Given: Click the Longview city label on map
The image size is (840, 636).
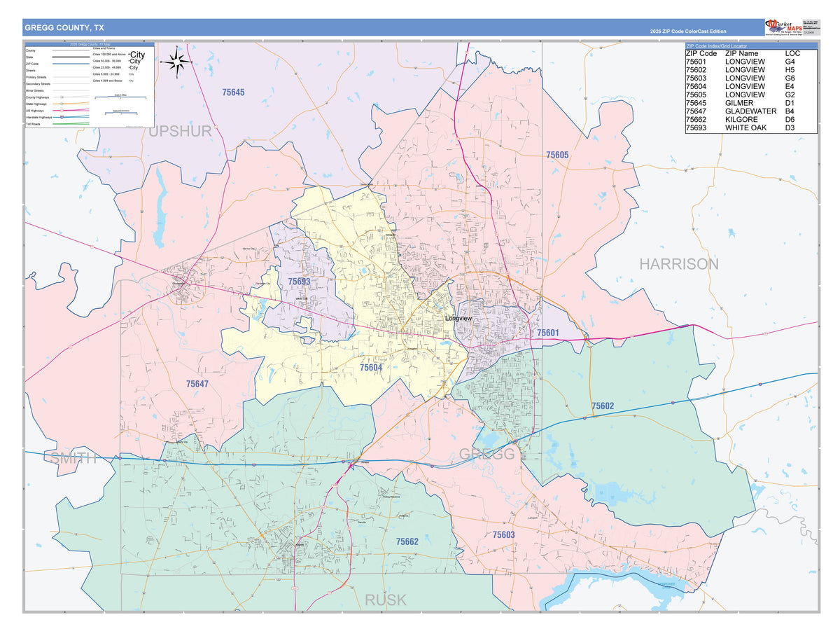Looking at the screenshot, I should 459,319.
